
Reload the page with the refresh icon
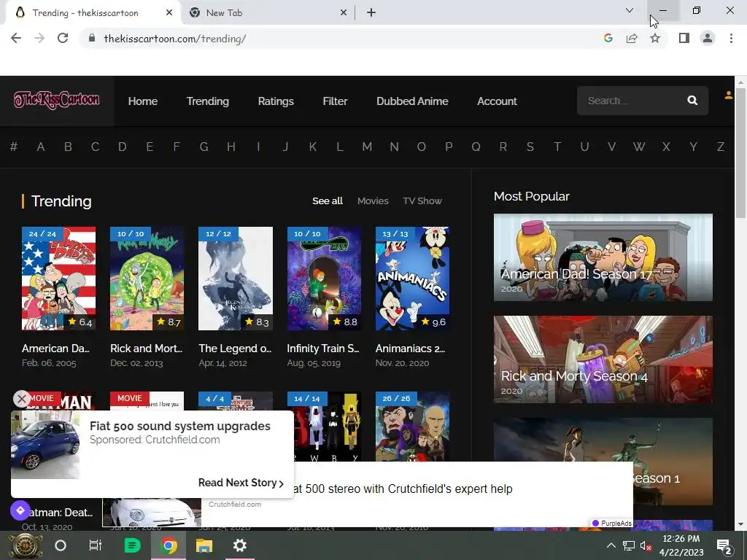[x=63, y=38]
